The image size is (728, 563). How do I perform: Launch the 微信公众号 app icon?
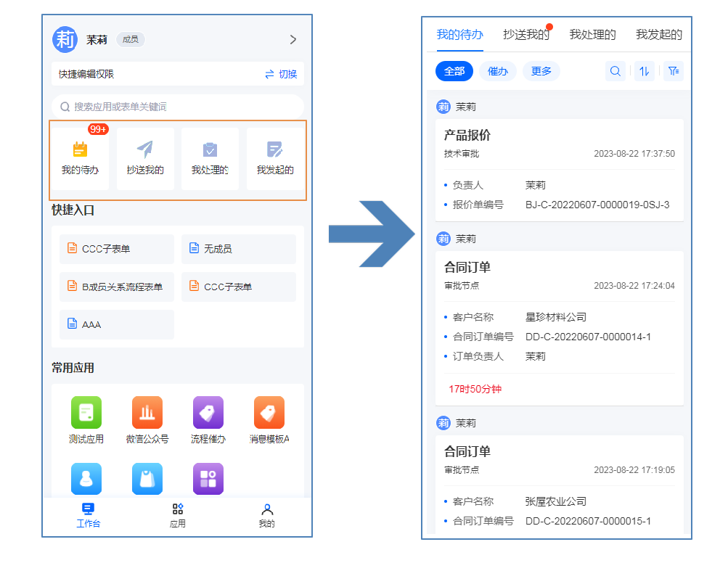coord(147,412)
